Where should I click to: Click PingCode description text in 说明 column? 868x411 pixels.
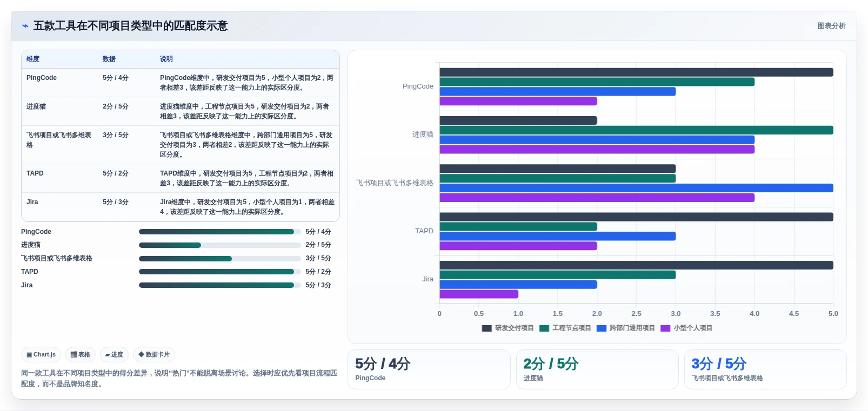247,83
